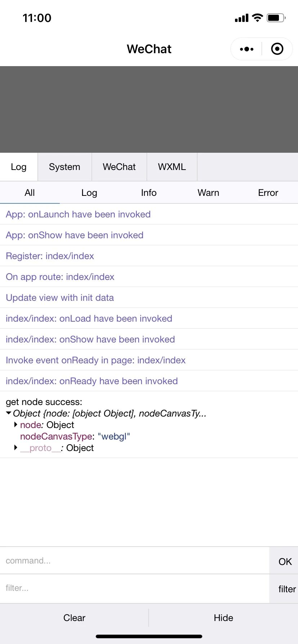The height and width of the screenshot is (644, 298).
Task: Filter console to Log level
Action: [x=89, y=193]
